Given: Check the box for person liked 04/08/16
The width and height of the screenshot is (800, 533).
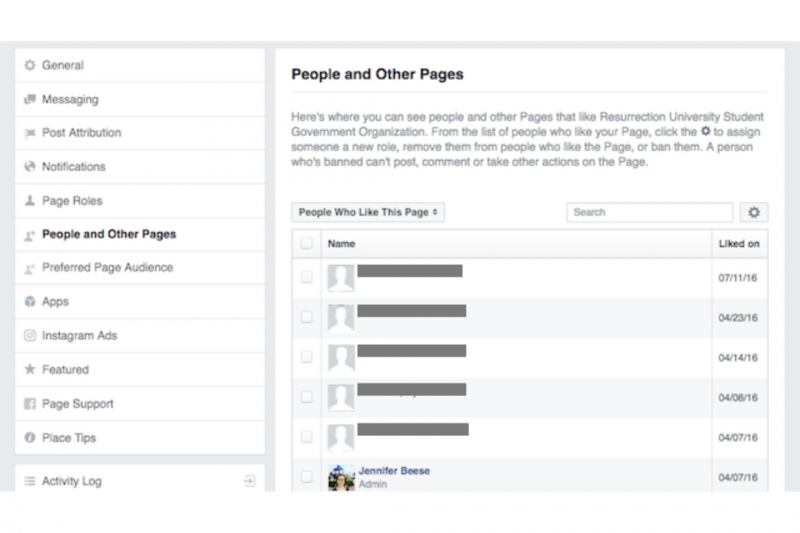Looking at the screenshot, I should tap(307, 397).
